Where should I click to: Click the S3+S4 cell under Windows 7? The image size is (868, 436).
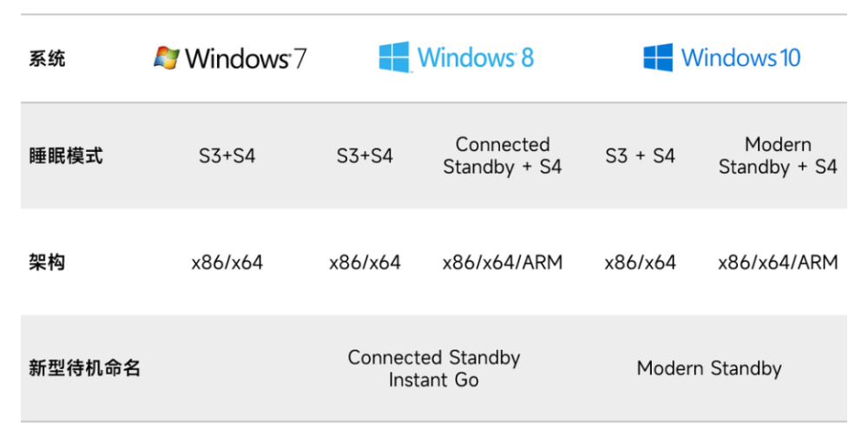pos(227,157)
